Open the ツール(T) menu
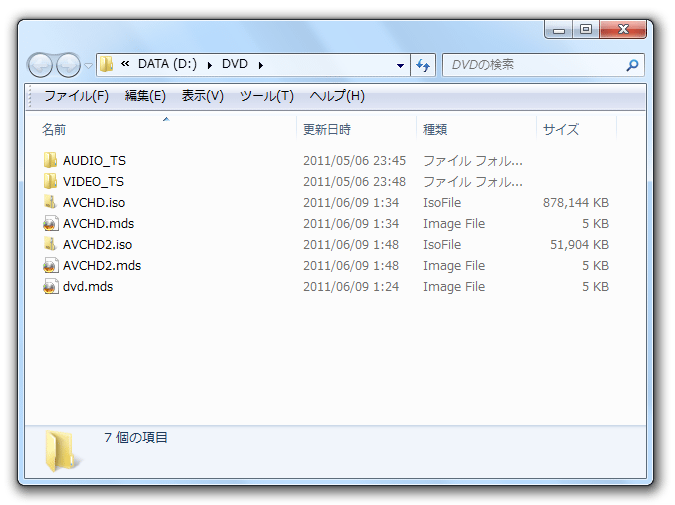This screenshot has width=675, height=505. 266,96
